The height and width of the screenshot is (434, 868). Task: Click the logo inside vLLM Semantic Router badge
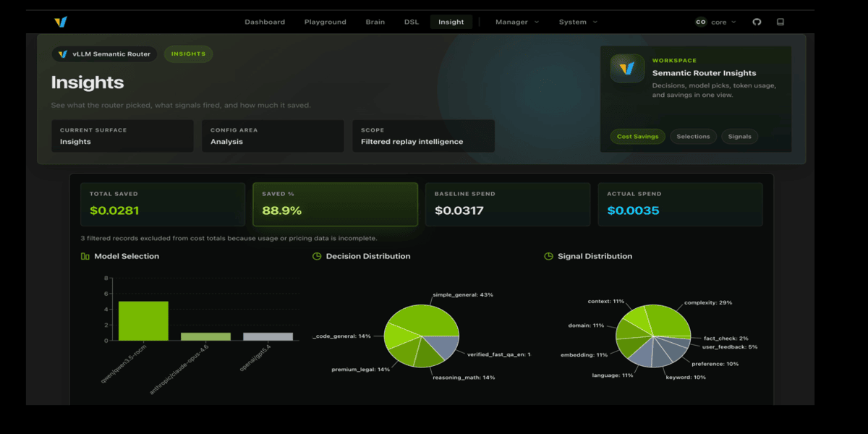coord(63,54)
